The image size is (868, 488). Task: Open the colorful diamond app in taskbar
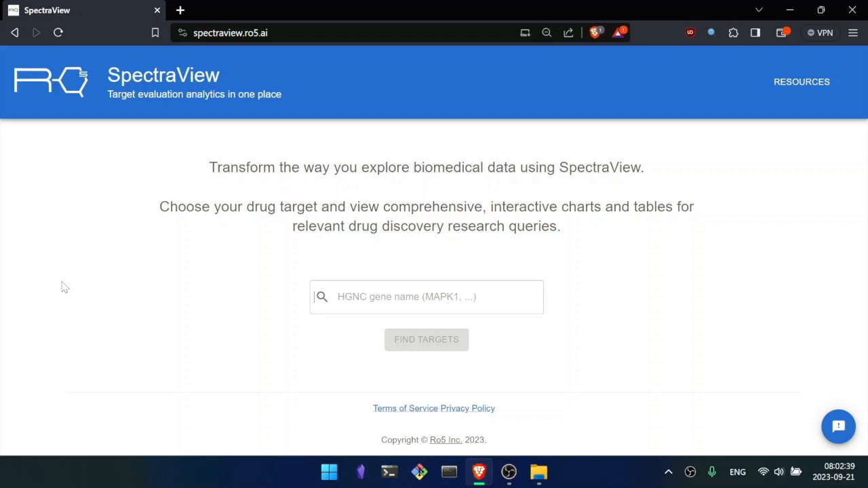point(419,472)
